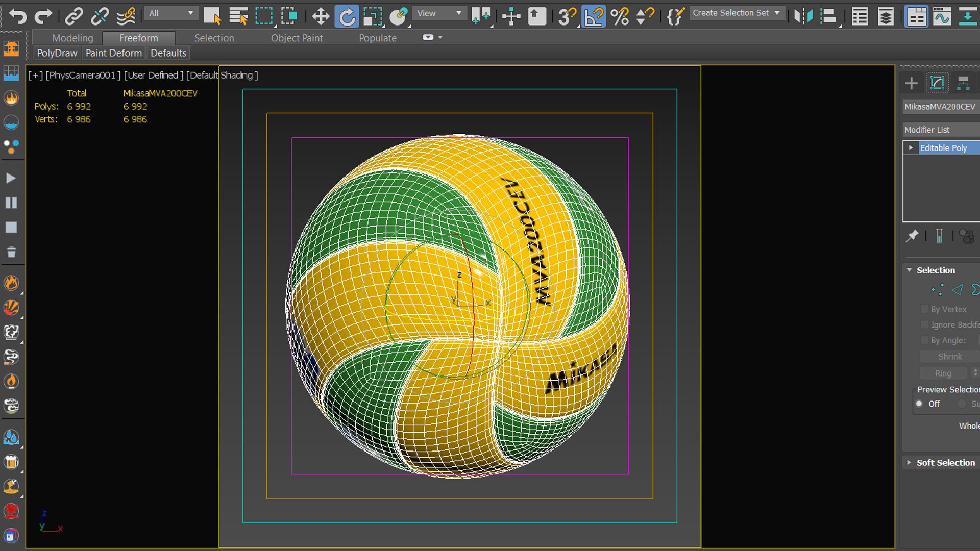Image resolution: width=980 pixels, height=551 pixels.
Task: Open the selection filter All dropdown
Action: [171, 13]
